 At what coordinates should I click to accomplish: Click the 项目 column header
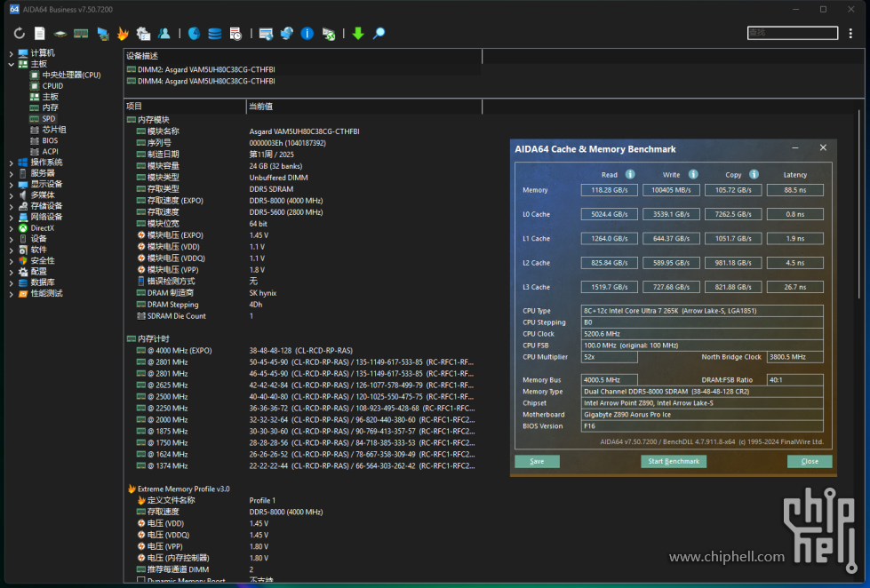tap(185, 107)
